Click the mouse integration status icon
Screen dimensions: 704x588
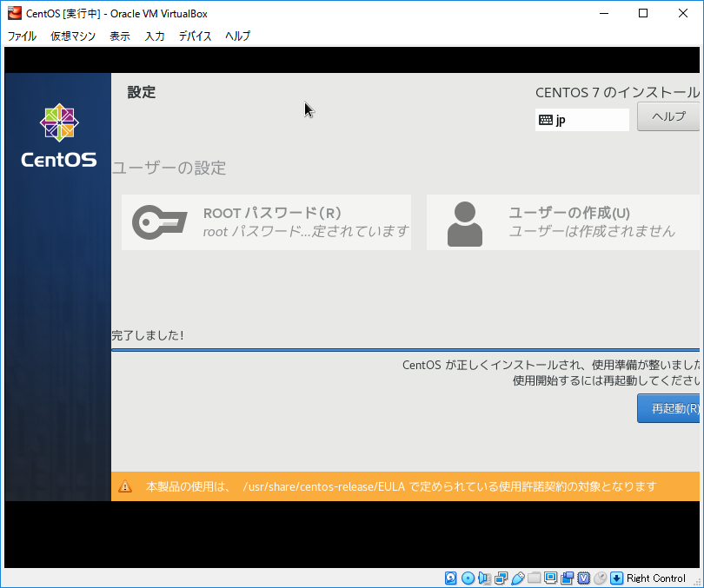point(600,578)
